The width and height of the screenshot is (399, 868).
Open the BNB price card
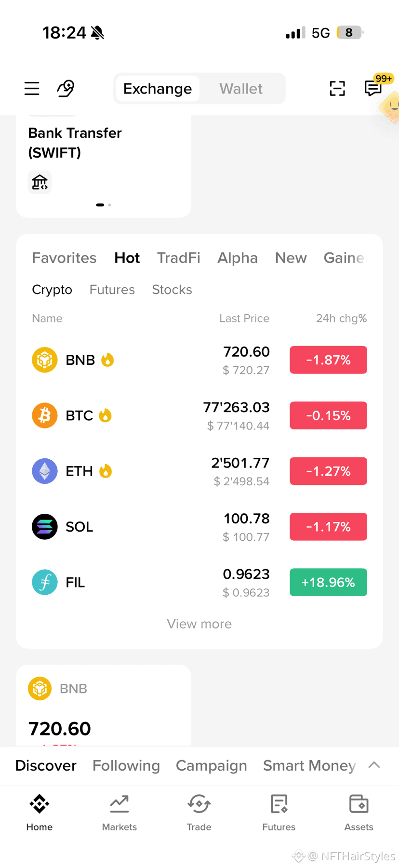(104, 706)
